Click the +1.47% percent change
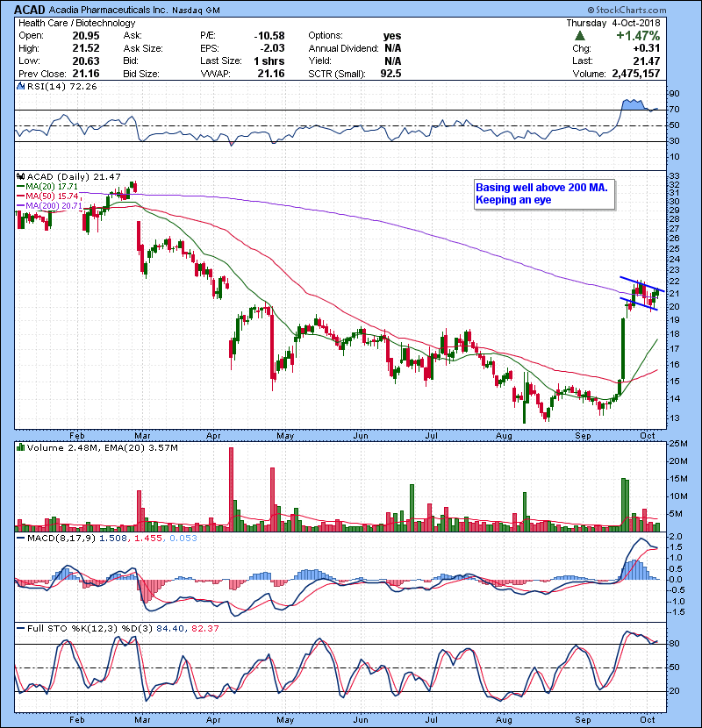Screen dimensions: 702x728 click(x=638, y=36)
